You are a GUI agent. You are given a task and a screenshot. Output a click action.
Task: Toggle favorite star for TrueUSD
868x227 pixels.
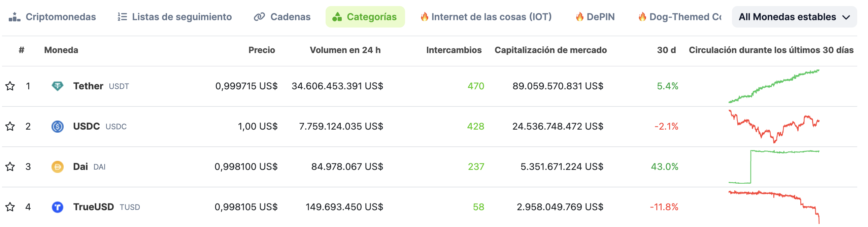pyautogui.click(x=10, y=207)
